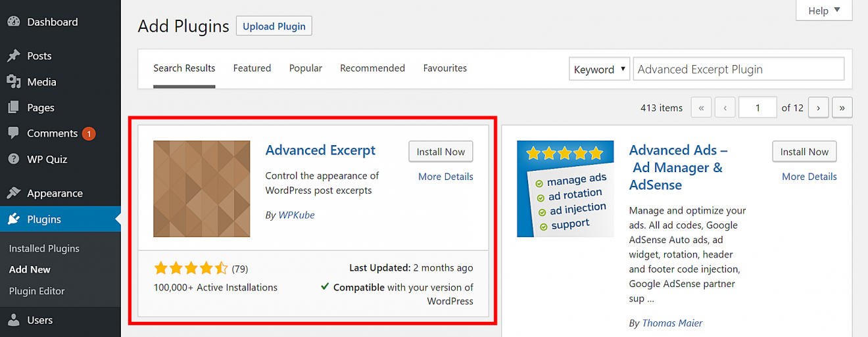Open the Keyword search type dropdown
The image size is (868, 337).
(x=599, y=69)
